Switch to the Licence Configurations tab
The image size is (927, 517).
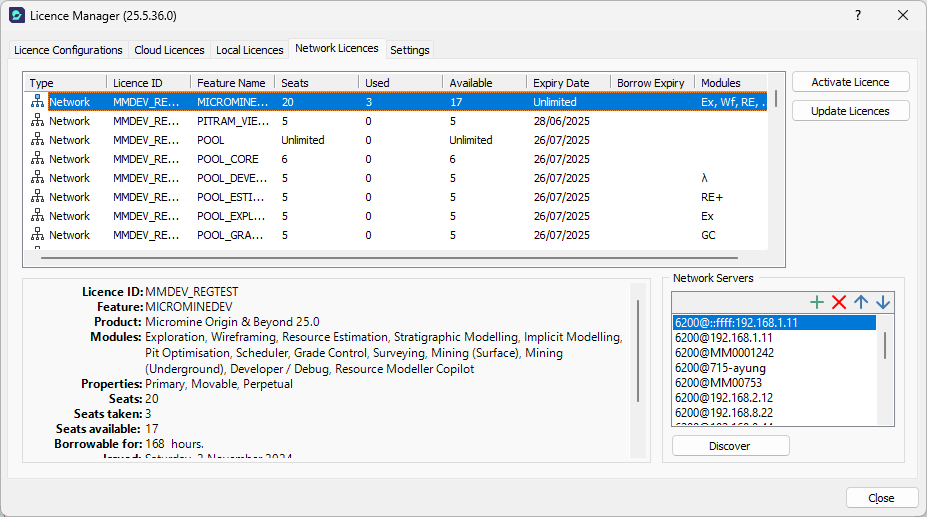pos(68,50)
